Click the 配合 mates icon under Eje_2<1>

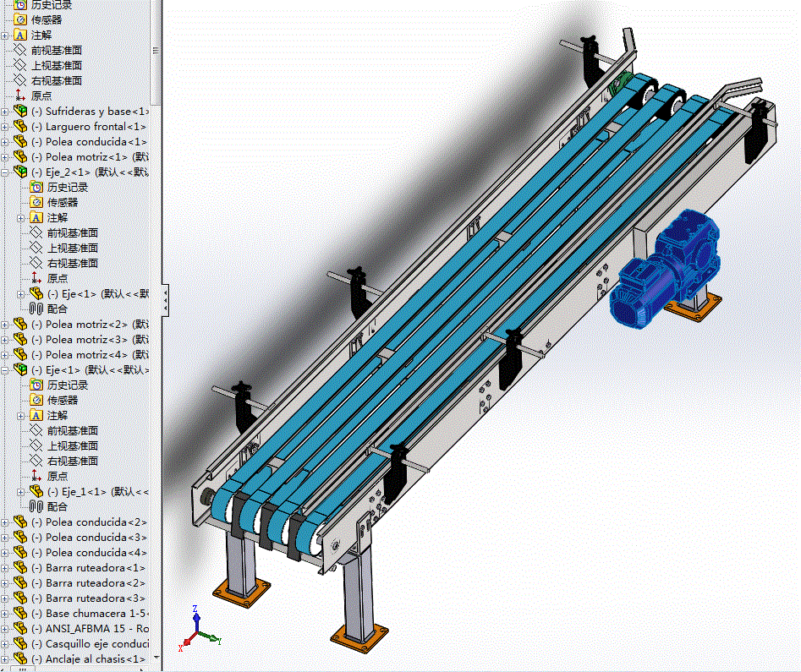click(x=36, y=309)
